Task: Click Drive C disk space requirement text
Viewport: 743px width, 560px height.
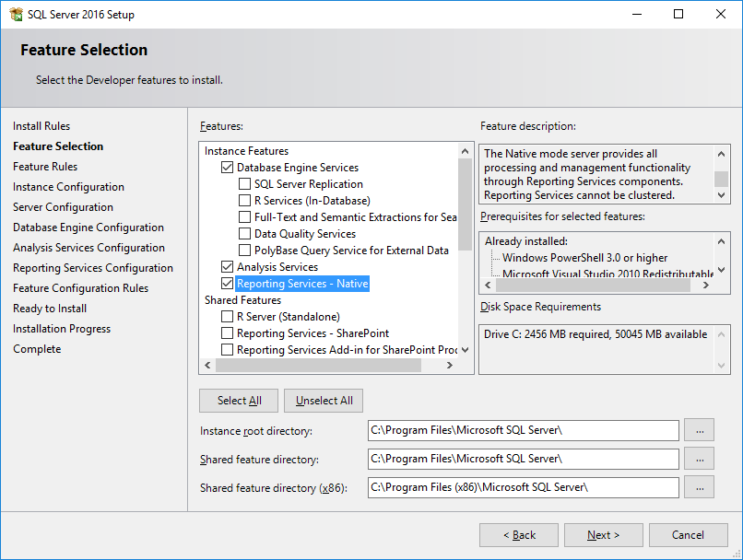Action: pos(596,334)
